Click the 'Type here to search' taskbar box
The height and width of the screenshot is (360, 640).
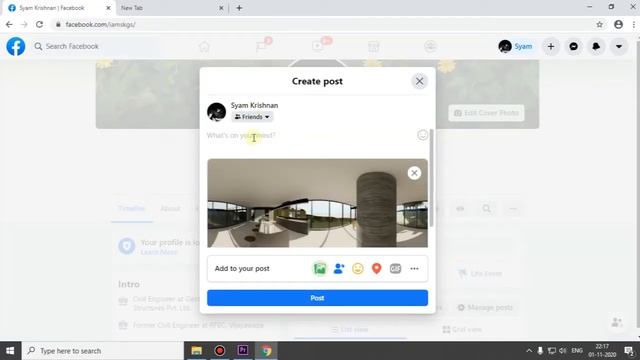pos(103,351)
